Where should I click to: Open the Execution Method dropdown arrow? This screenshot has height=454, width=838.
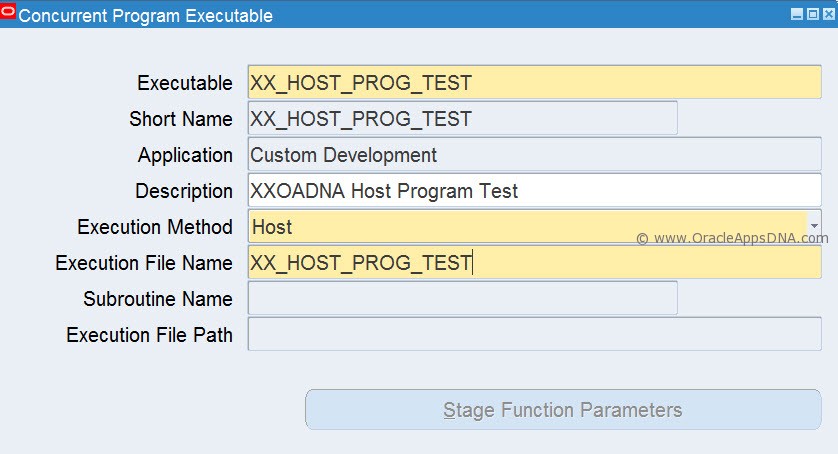pyautogui.click(x=814, y=226)
